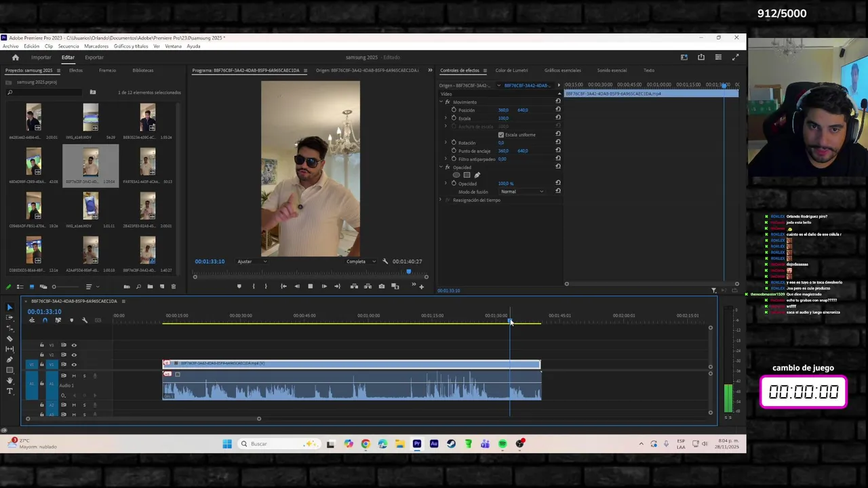Toggle Linked Selection in timeline

58,321
